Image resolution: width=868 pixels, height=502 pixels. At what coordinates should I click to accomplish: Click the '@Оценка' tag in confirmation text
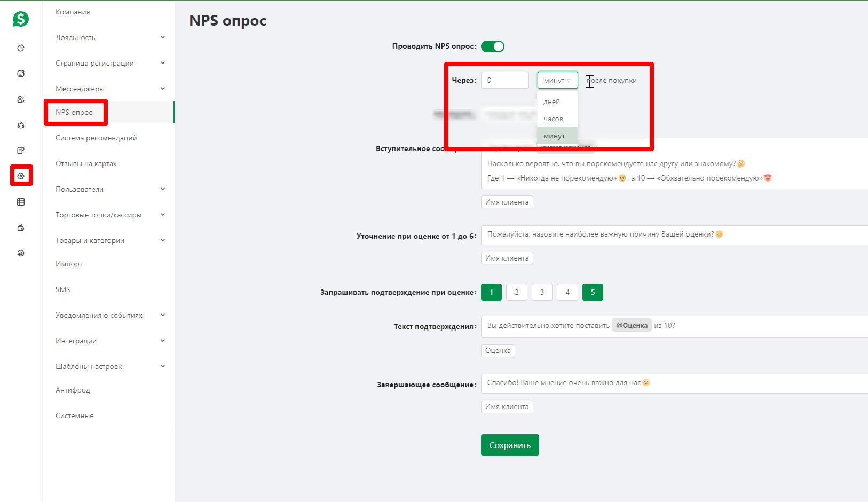click(x=632, y=325)
